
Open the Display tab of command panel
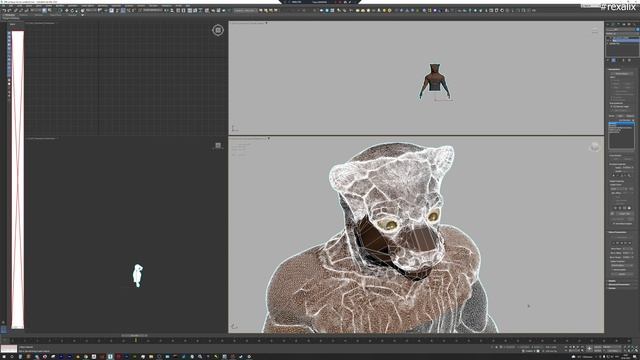(x=629, y=24)
